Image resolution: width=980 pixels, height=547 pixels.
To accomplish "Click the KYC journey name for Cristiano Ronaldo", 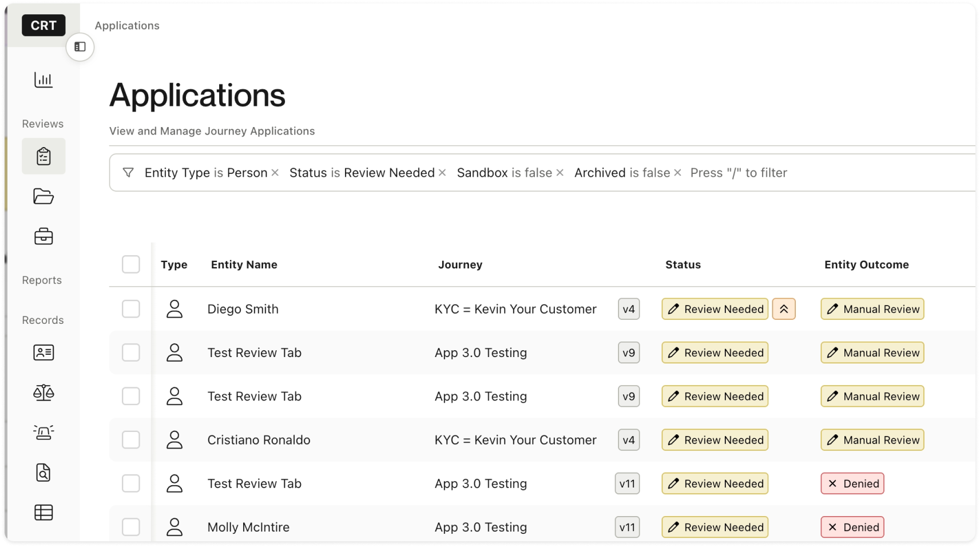I will click(515, 440).
